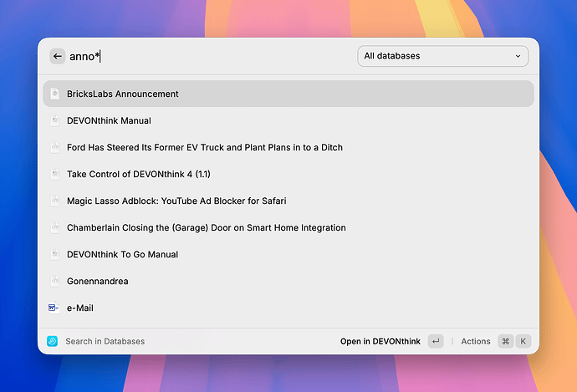Click the K key shortcut badge
The width and height of the screenshot is (577, 392).
(523, 341)
